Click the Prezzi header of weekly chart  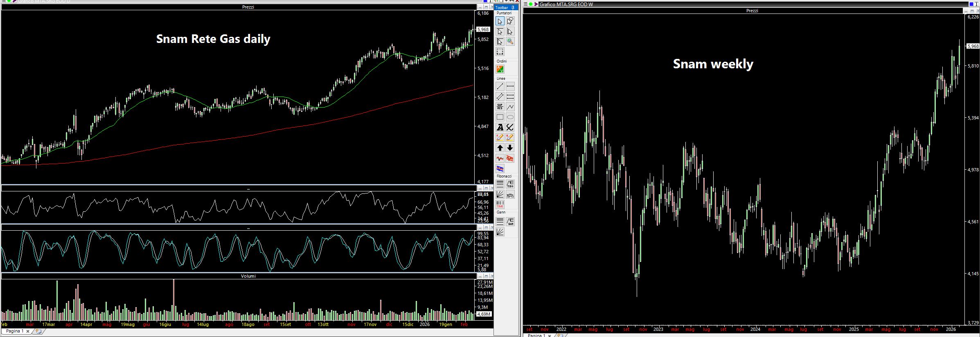(752, 11)
